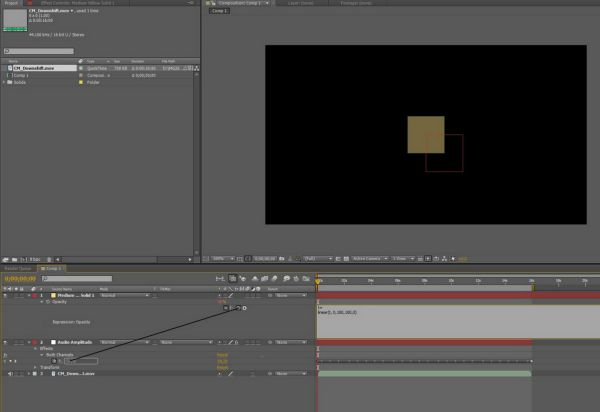The image size is (600, 412).
Task: Take a snapshot with the camera icon
Action: tap(282, 259)
